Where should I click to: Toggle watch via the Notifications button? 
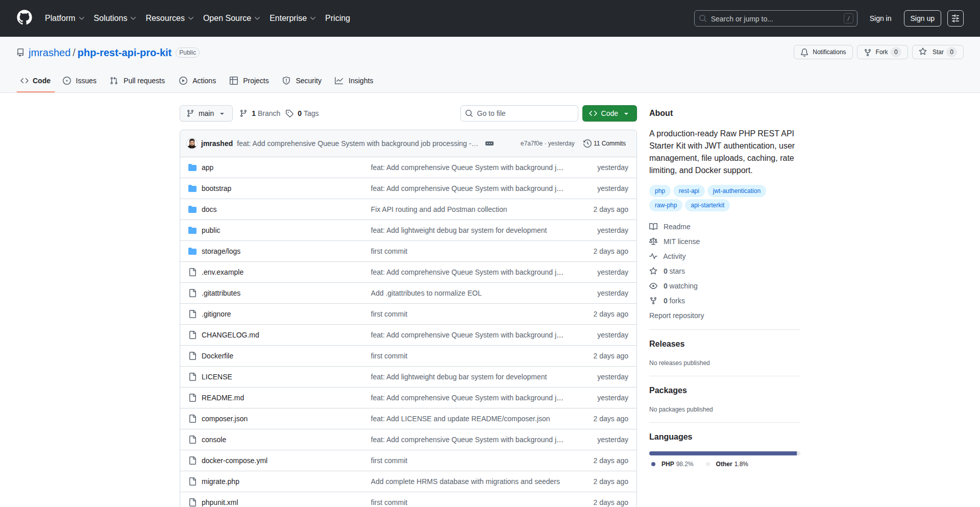click(x=823, y=52)
